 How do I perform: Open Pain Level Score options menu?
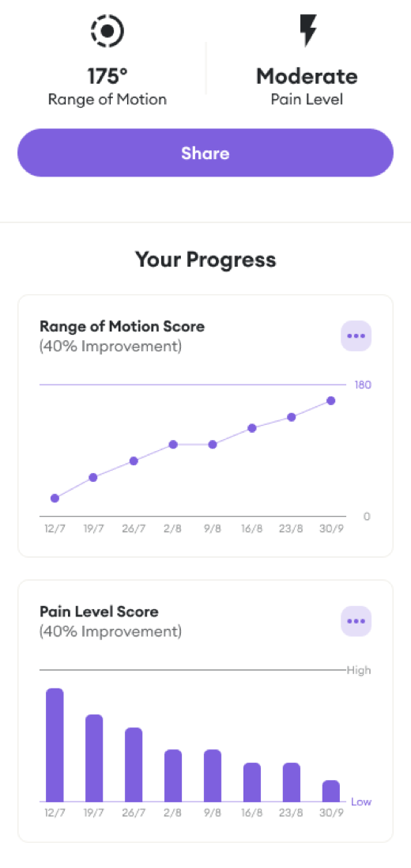click(x=356, y=621)
